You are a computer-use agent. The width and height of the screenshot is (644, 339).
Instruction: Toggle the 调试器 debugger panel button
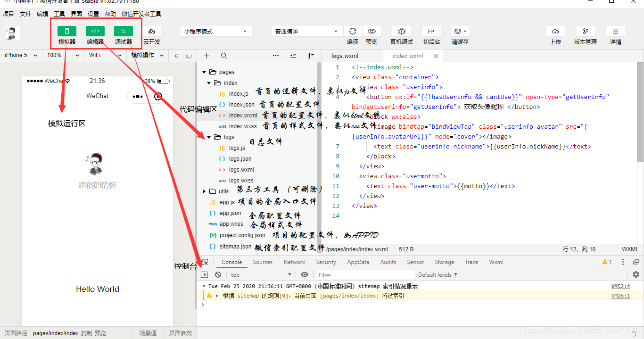pos(124,32)
